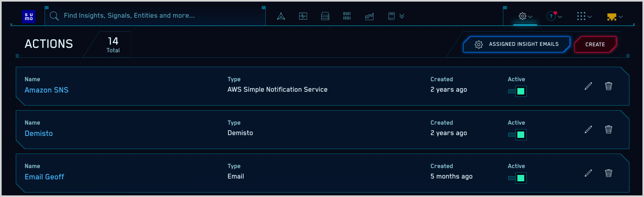Open the Signals pulse icon

(x=303, y=16)
